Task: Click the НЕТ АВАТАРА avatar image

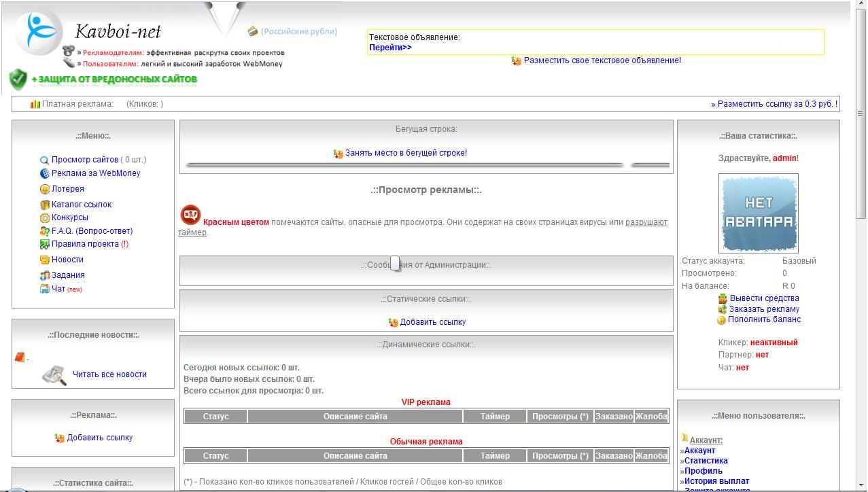Action: [759, 213]
